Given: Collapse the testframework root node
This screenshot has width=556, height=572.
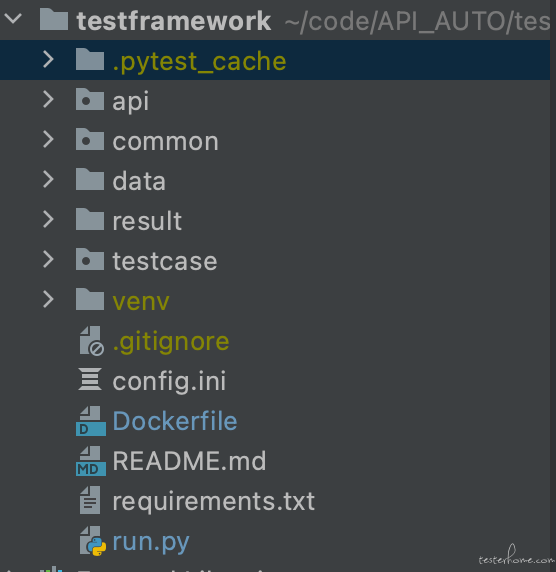Looking at the screenshot, I should point(13,18).
